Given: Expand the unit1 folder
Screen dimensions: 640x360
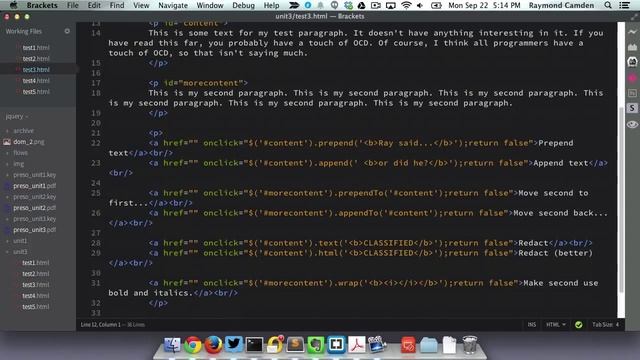Looking at the screenshot, I should [20, 241].
